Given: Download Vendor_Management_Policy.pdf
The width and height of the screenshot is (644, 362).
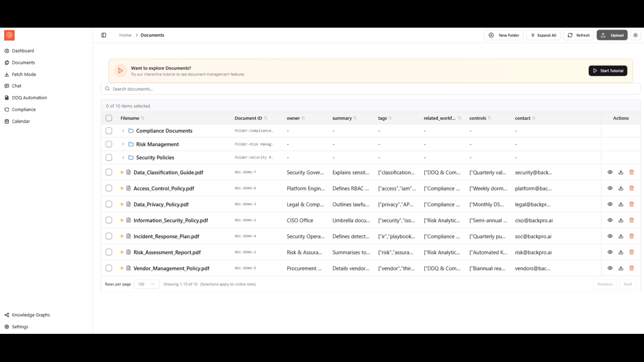Looking at the screenshot, I should click(x=621, y=268).
